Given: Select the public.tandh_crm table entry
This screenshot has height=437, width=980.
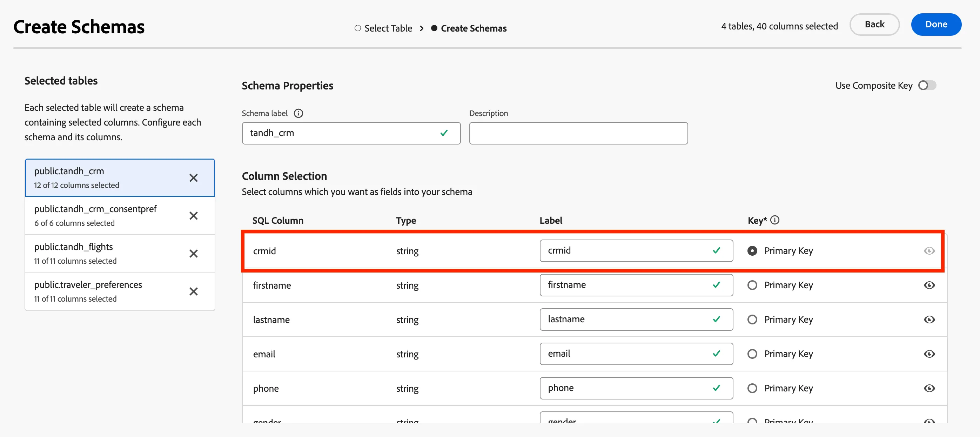Looking at the screenshot, I should pyautogui.click(x=120, y=177).
